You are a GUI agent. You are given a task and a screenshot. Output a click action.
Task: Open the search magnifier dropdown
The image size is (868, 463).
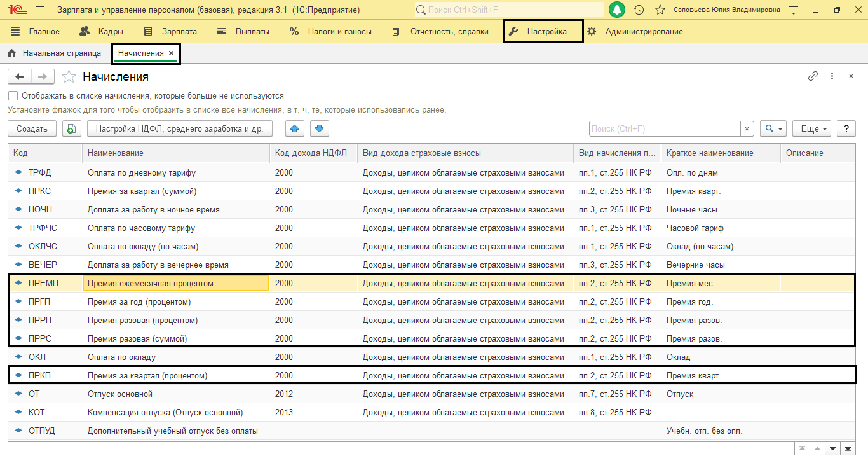pyautogui.click(x=773, y=129)
